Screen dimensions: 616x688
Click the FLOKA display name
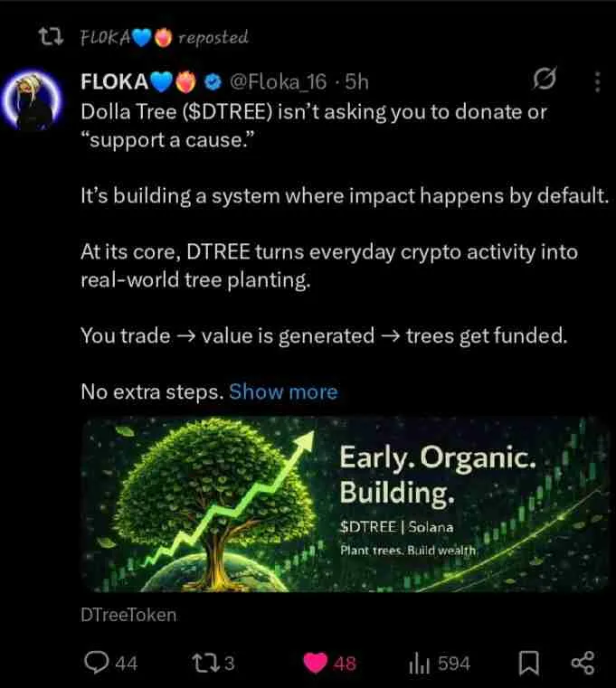[x=115, y=83]
